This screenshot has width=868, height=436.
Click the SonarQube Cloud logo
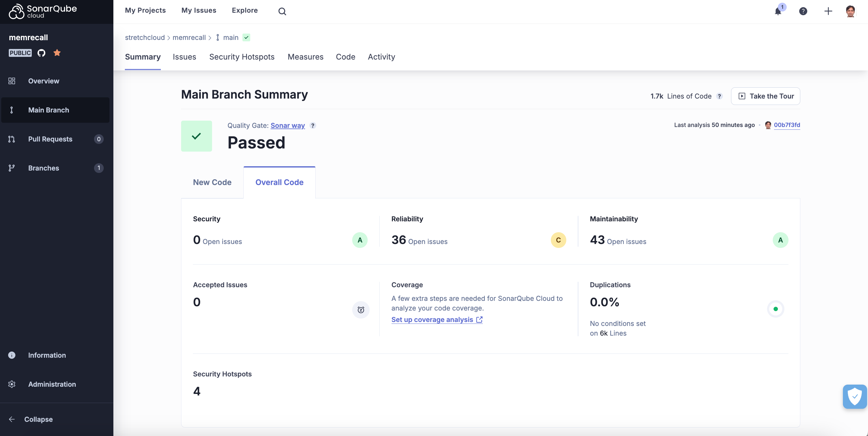(42, 11)
